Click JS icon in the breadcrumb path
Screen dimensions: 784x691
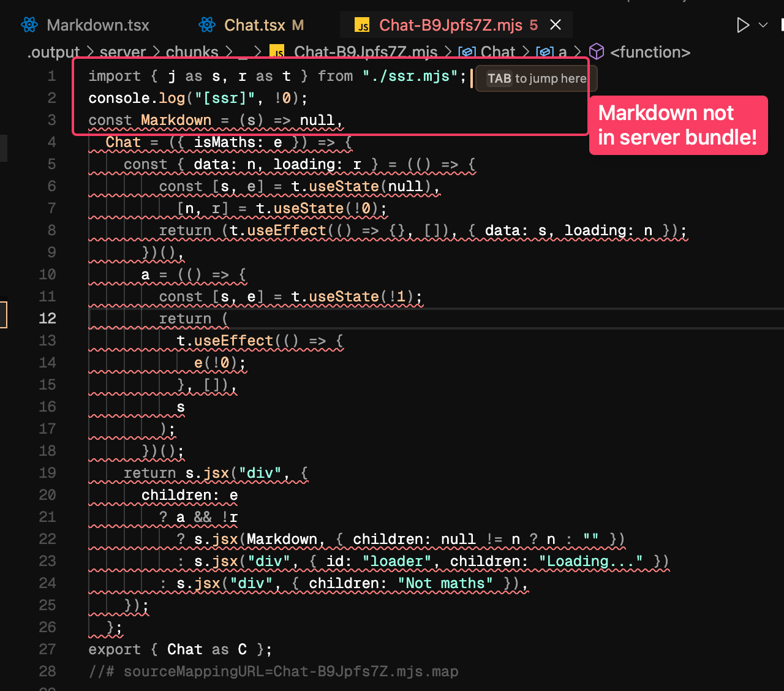tap(277, 53)
